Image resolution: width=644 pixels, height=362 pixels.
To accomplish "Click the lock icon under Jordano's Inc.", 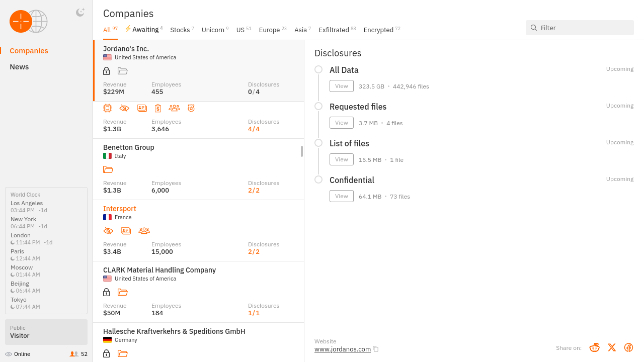I will (106, 71).
